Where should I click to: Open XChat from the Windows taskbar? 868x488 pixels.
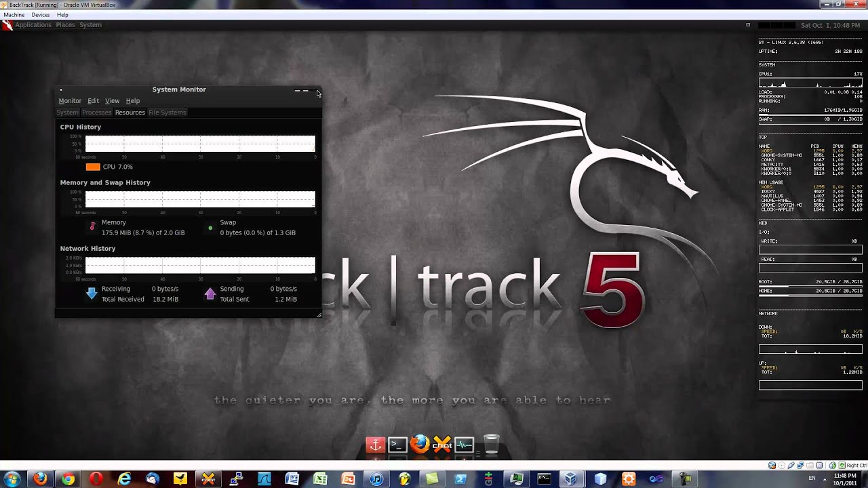click(x=208, y=479)
